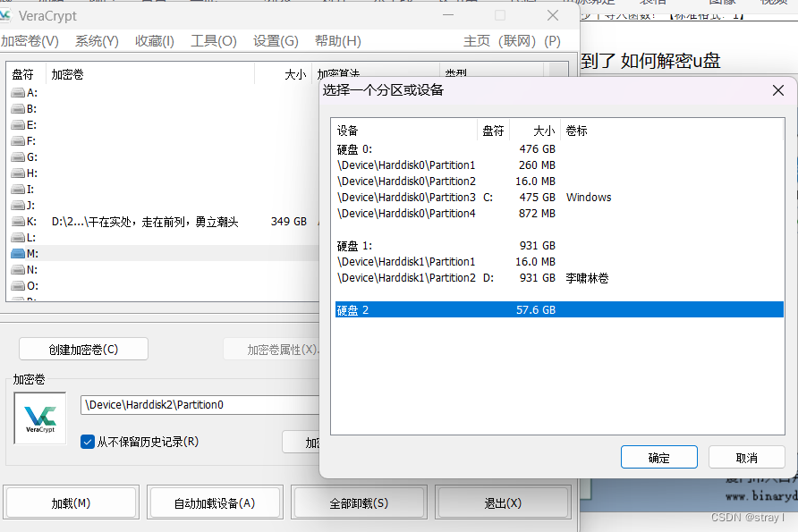Viewport: 798px width, 532px height.
Task: Click 创建加密卷(C) button
Action: 83,350
